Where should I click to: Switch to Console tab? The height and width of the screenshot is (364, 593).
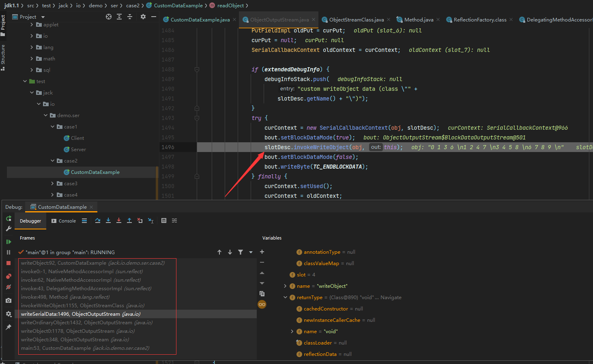[x=64, y=221]
